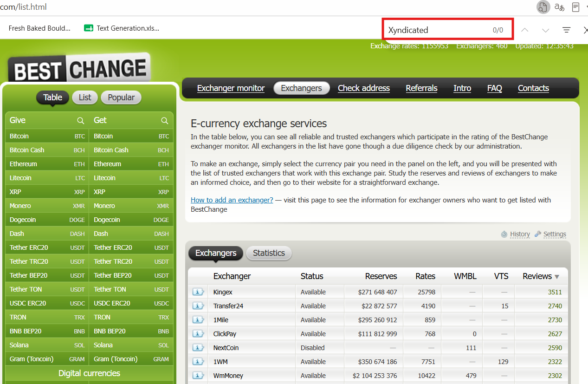
Task: Click the info icon beside 1Mile
Action: point(198,320)
